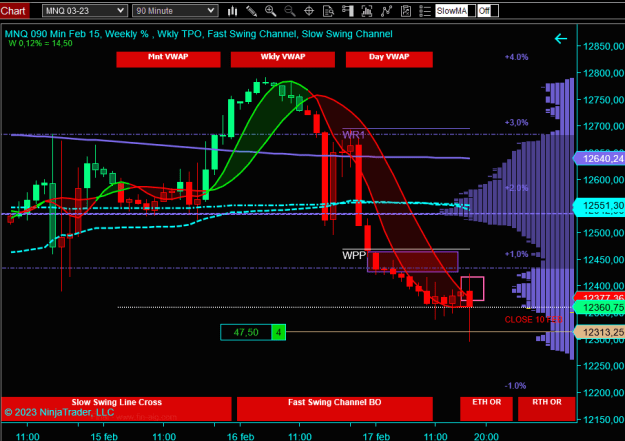This screenshot has width=625, height=441.
Task: Click the Slow Swing Line Cross button
Action: coord(116,409)
